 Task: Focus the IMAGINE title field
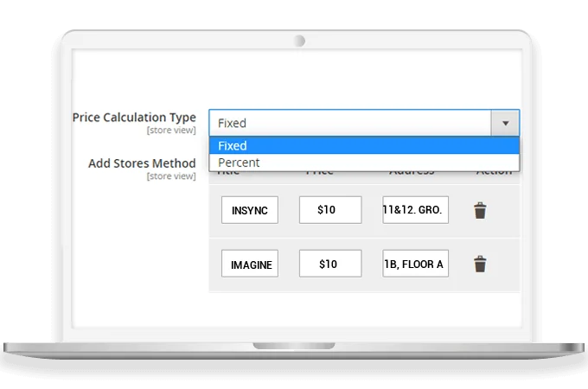(x=250, y=264)
